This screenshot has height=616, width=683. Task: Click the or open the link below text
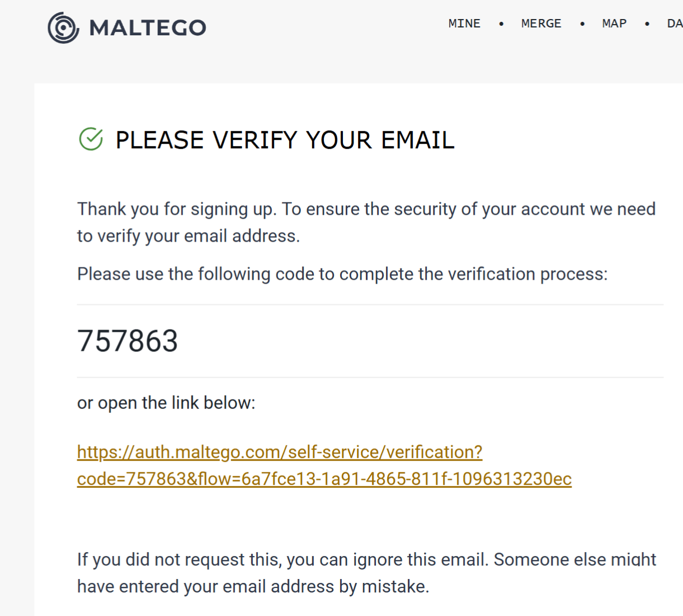[x=166, y=403]
